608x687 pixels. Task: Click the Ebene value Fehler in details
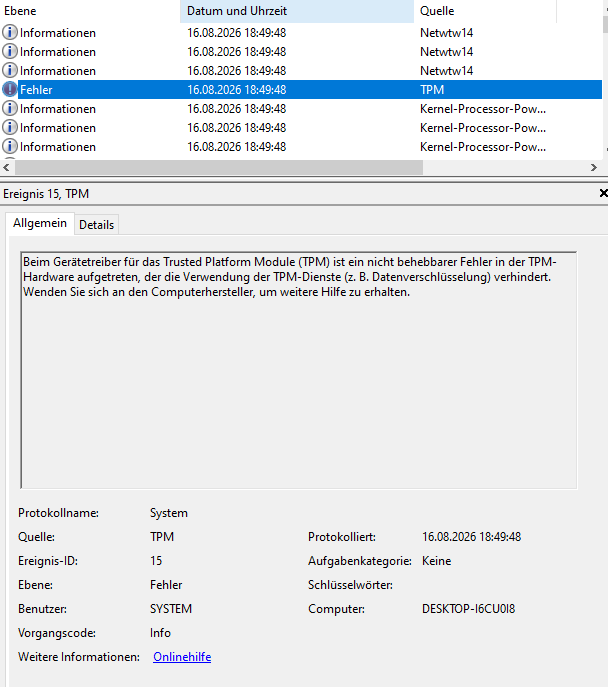point(166,585)
